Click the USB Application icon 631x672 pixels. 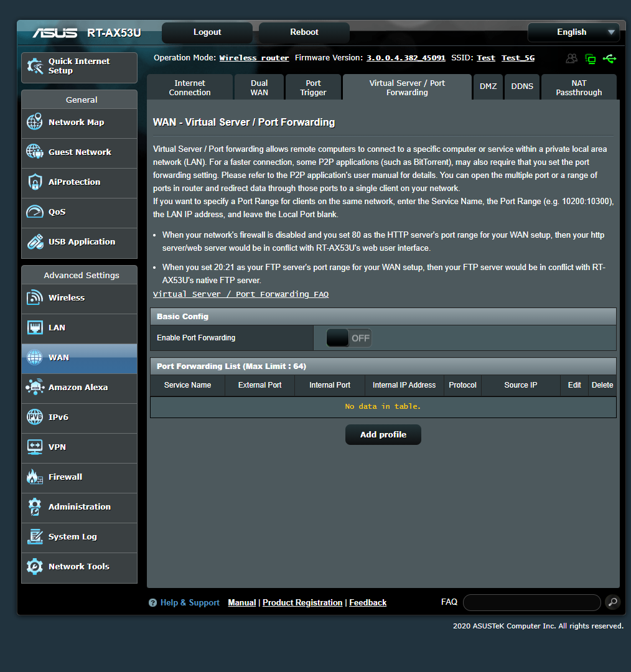[x=35, y=241]
